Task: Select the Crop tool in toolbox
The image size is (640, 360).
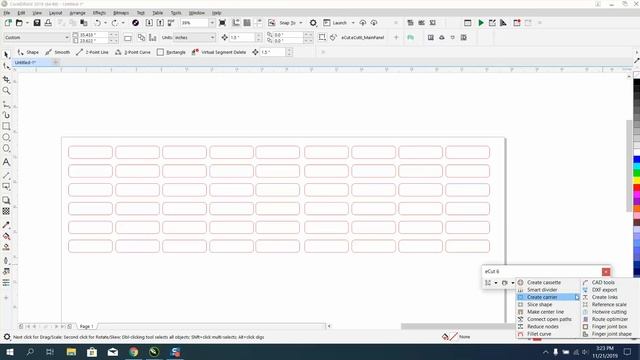Action: point(6,79)
